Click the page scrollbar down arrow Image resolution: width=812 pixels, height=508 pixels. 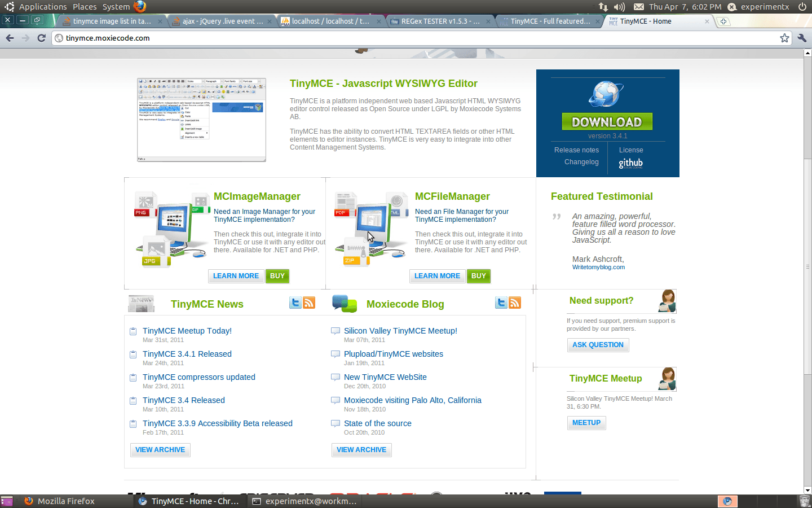[x=807, y=490]
